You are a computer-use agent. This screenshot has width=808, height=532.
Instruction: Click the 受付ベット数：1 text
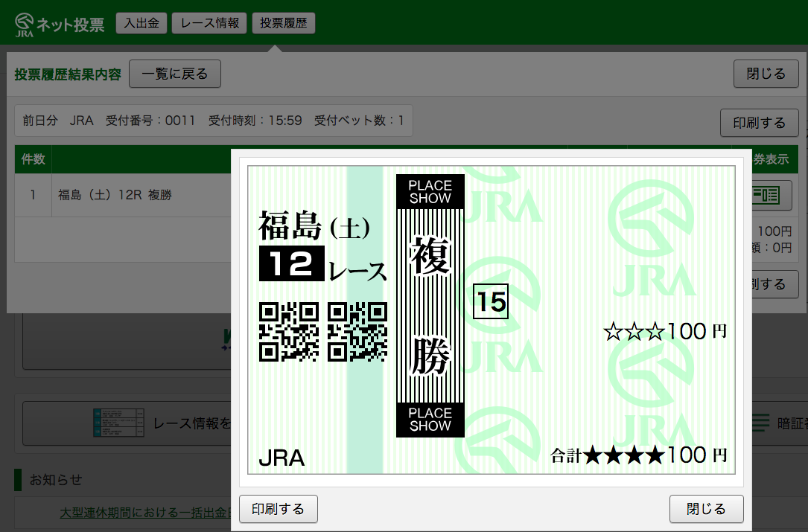coord(359,121)
